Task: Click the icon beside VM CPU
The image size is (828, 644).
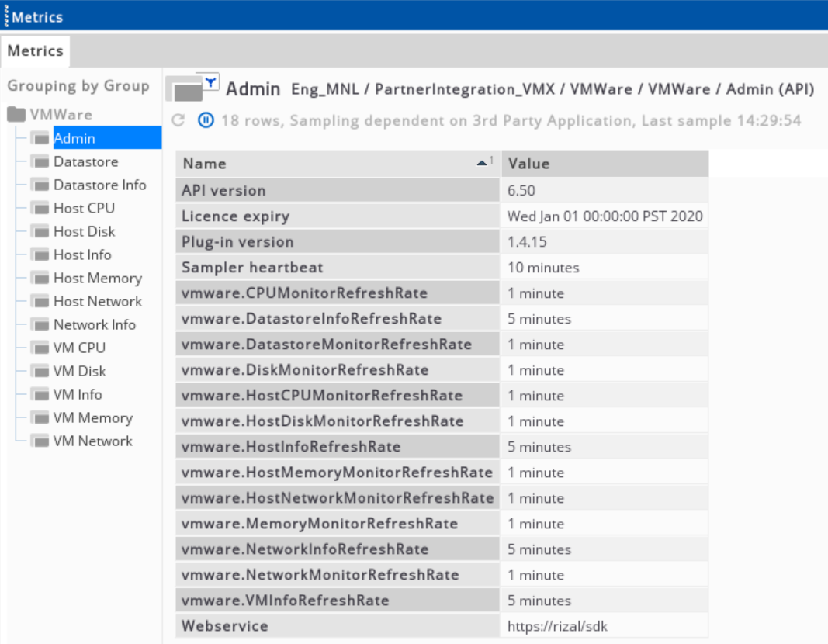Action: [x=40, y=348]
